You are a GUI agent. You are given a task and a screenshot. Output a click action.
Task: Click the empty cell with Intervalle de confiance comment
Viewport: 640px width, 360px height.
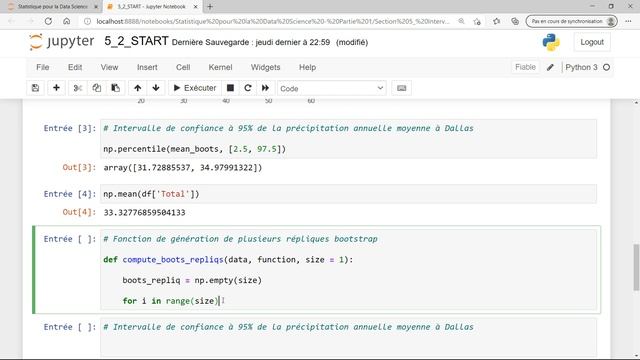(x=349, y=337)
